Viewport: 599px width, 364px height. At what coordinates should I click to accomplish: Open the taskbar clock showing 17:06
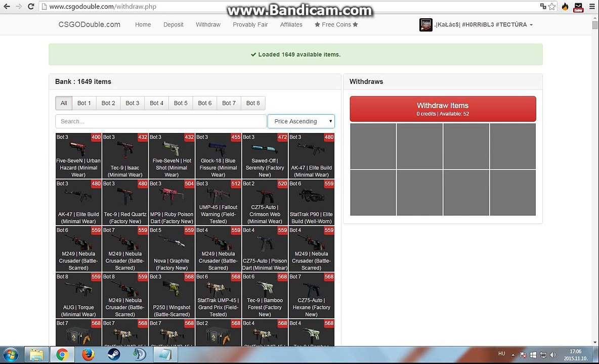click(576, 355)
